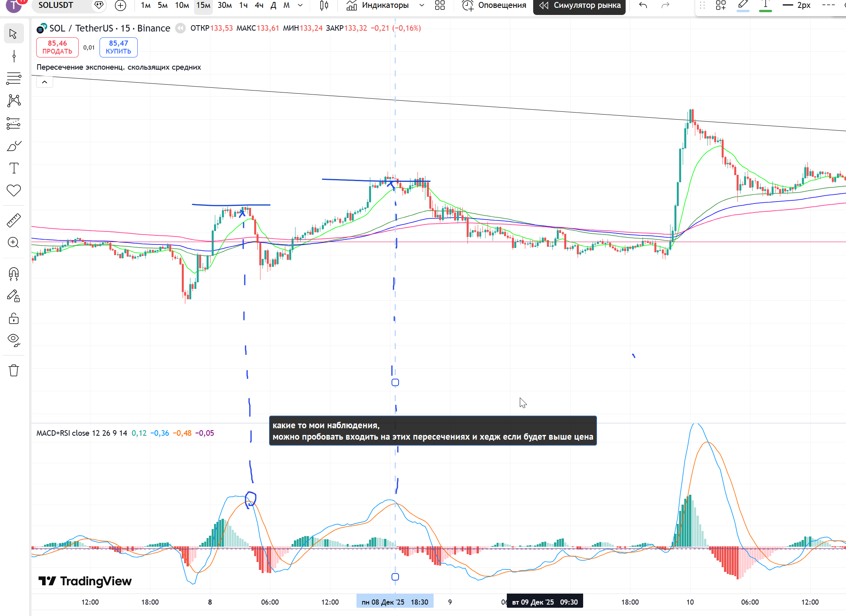Image resolution: width=846 pixels, height=616 pixels.
Task: Switch to the 1ч timeframe
Action: [243, 6]
